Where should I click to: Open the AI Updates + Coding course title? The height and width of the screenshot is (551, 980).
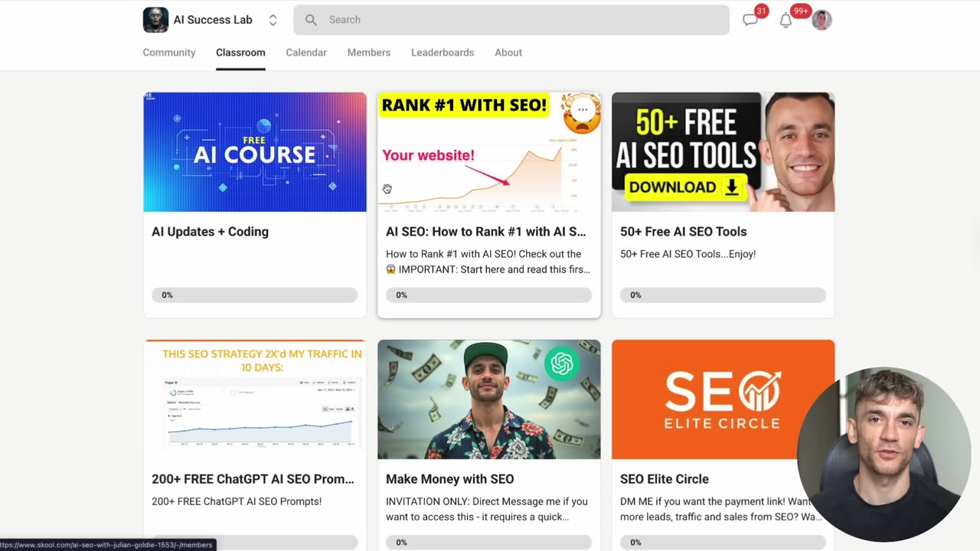coord(211,232)
